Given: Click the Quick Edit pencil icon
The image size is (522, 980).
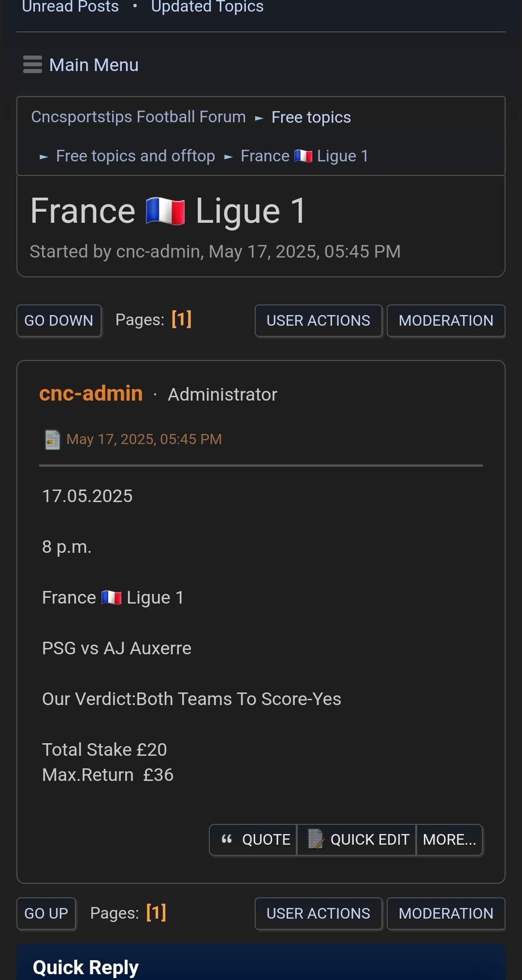Looking at the screenshot, I should click(x=316, y=839).
